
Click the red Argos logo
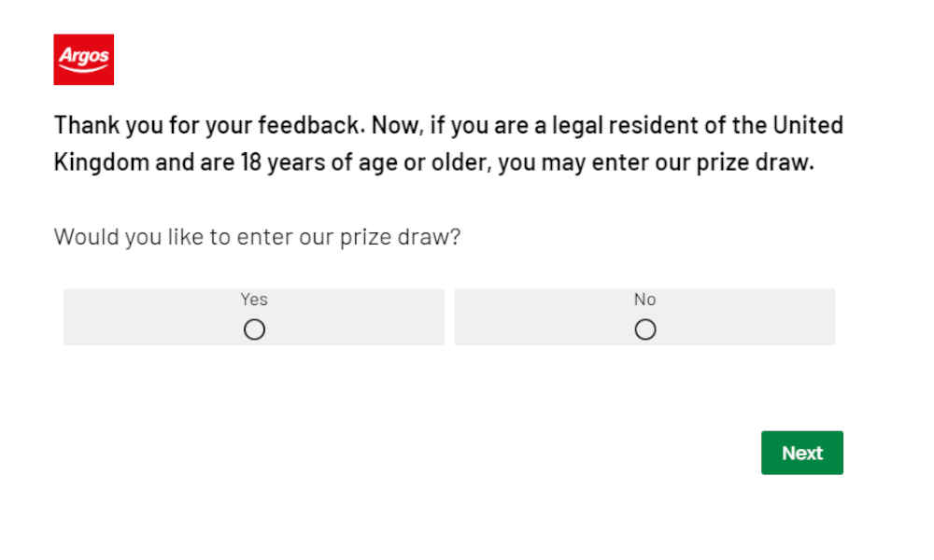click(x=83, y=60)
